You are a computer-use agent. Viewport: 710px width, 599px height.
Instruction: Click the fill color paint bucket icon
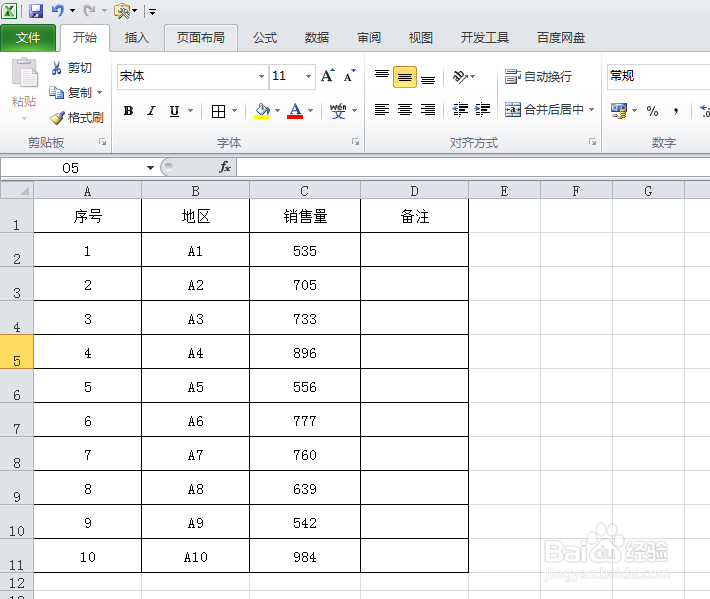(262, 111)
